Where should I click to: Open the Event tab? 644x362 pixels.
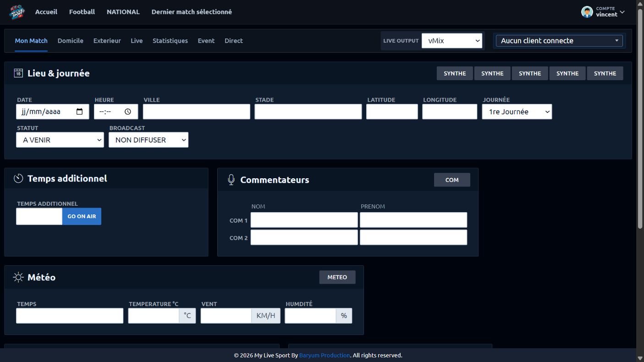pos(206,41)
